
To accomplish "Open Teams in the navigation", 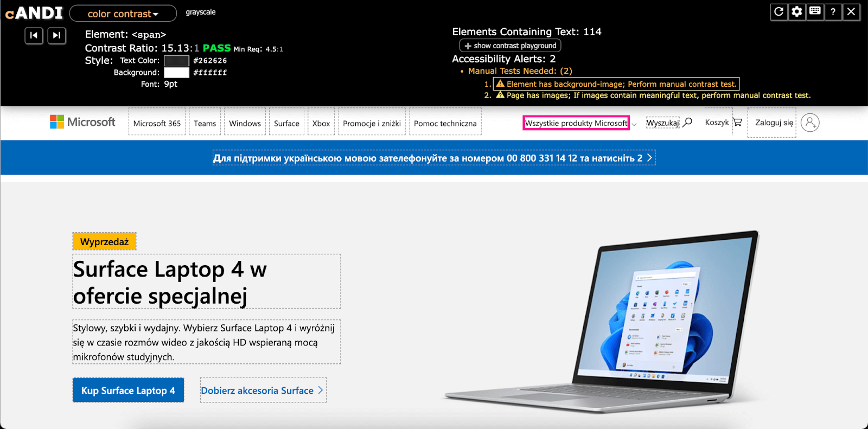I will pyautogui.click(x=205, y=123).
